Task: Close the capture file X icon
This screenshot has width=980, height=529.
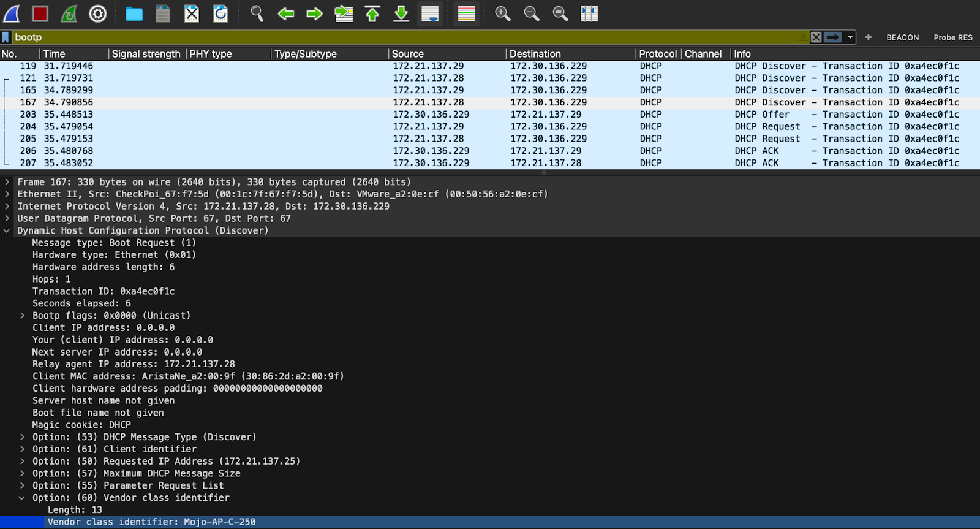Action: pyautogui.click(x=192, y=13)
